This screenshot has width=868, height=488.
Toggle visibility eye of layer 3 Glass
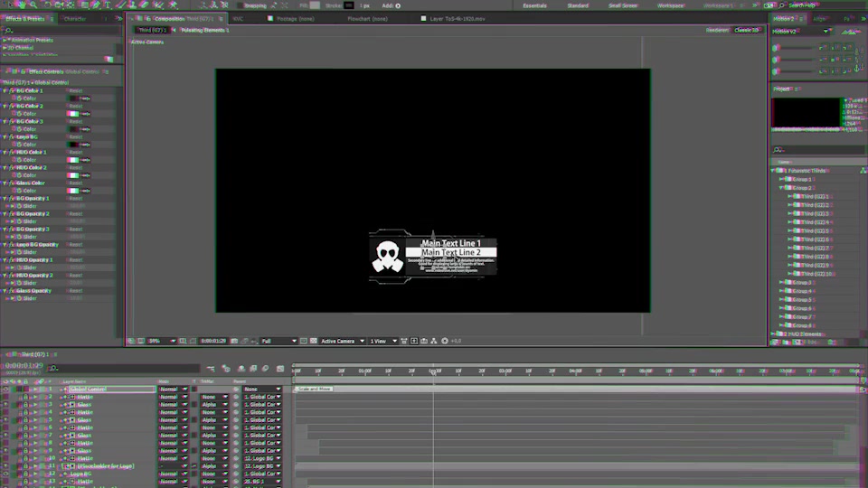[5, 405]
